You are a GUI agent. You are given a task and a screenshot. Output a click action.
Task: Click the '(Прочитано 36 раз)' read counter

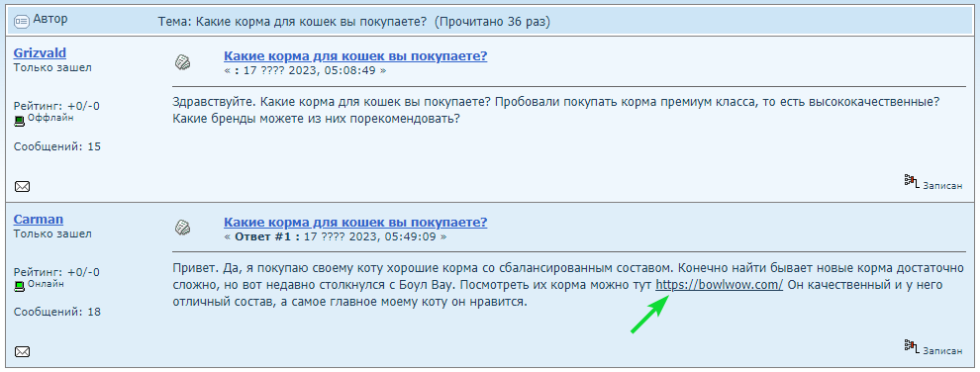pyautogui.click(x=492, y=22)
